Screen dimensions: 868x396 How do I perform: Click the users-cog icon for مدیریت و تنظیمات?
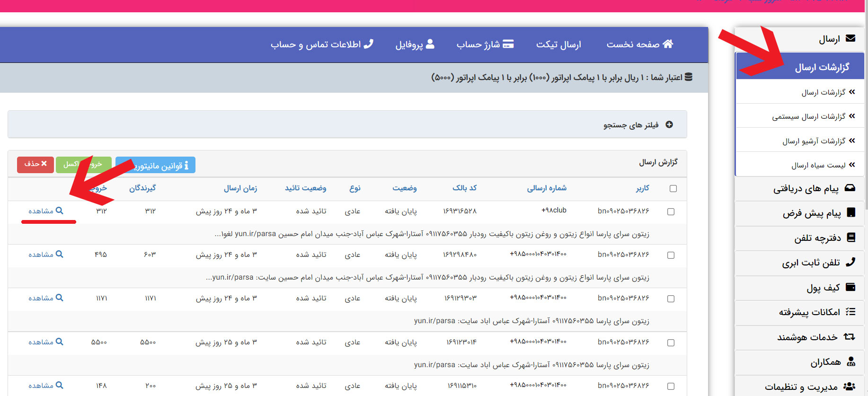pos(850,386)
